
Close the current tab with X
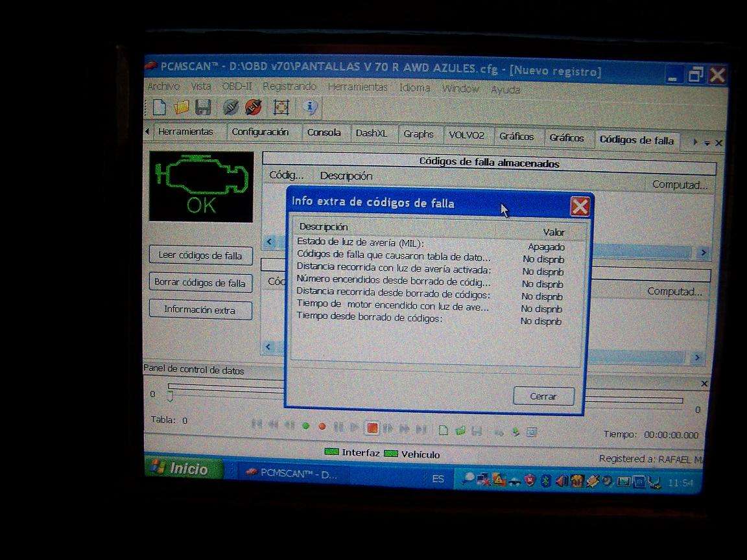pos(719,143)
